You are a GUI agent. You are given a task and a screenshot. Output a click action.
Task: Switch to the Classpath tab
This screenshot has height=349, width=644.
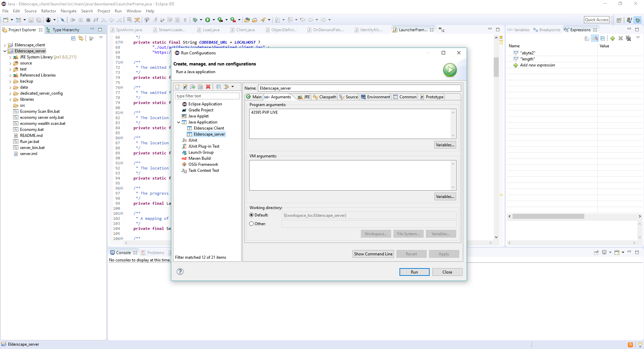pos(325,97)
